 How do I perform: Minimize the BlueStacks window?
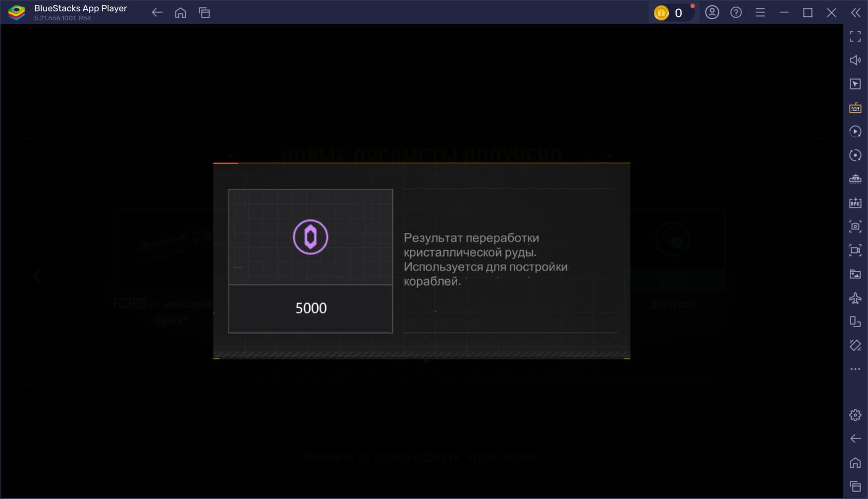point(784,12)
